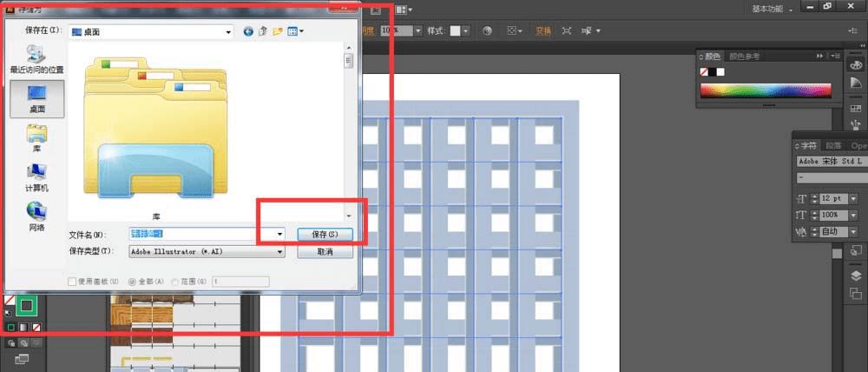Click the artboard range input field
Screen dimensions: 868x372
(x=240, y=282)
